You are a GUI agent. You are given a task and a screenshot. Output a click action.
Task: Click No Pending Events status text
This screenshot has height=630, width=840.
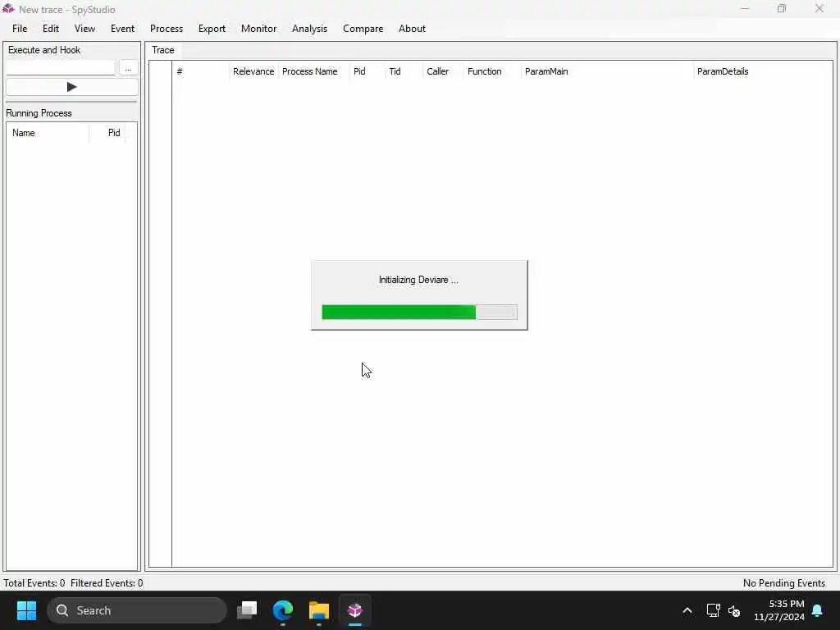(x=783, y=583)
